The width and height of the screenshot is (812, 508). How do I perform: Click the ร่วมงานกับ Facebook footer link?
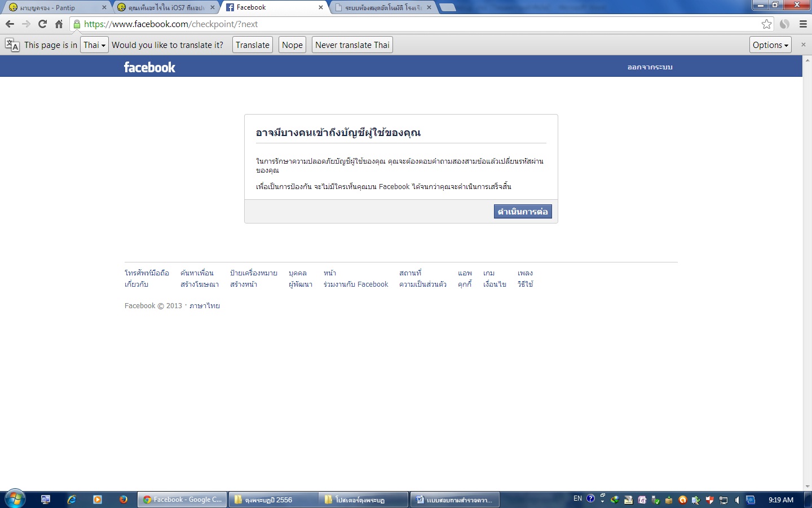pos(356,284)
